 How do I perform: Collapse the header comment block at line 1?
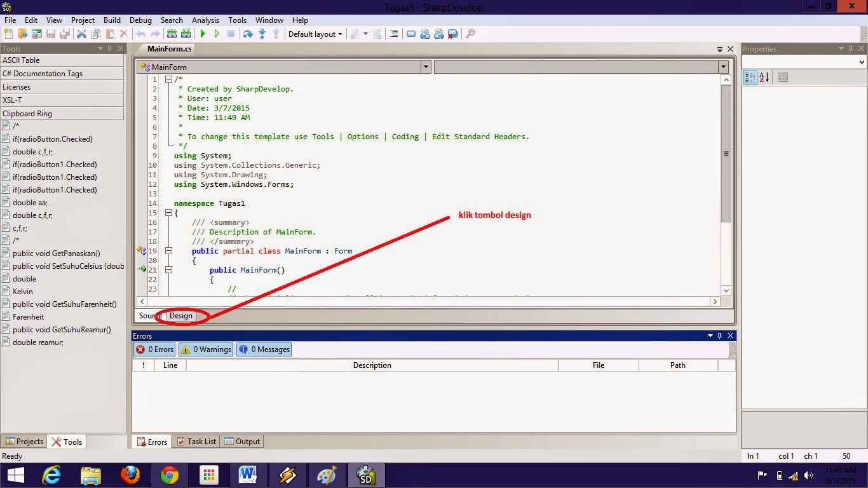tap(168, 79)
